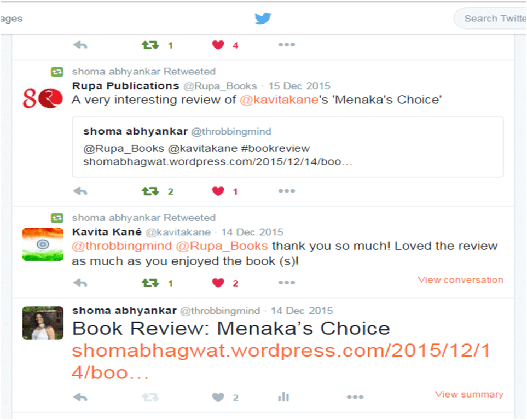The image size is (527, 420).
Task: Like Kavita Kané's thank you tweet
Action: click(x=218, y=283)
